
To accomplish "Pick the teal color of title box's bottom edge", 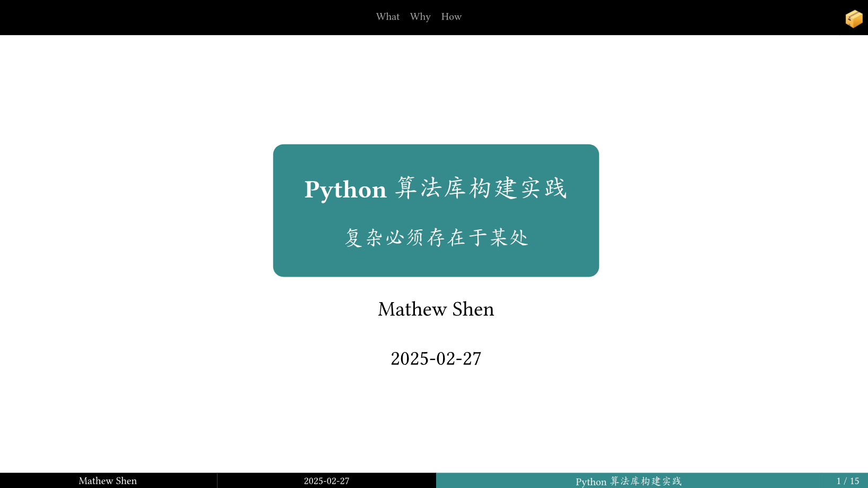I will [436, 272].
